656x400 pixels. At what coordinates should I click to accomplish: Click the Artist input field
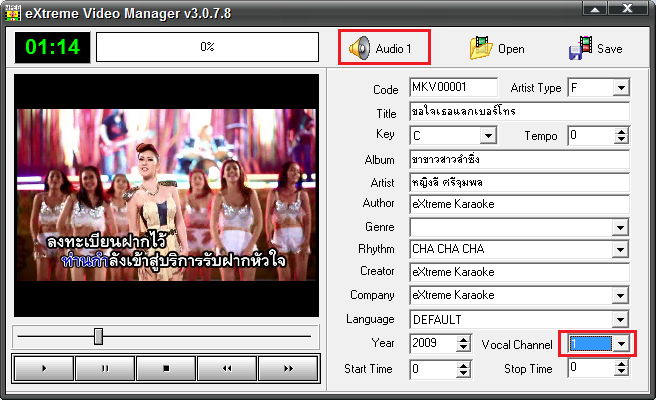pos(519,183)
